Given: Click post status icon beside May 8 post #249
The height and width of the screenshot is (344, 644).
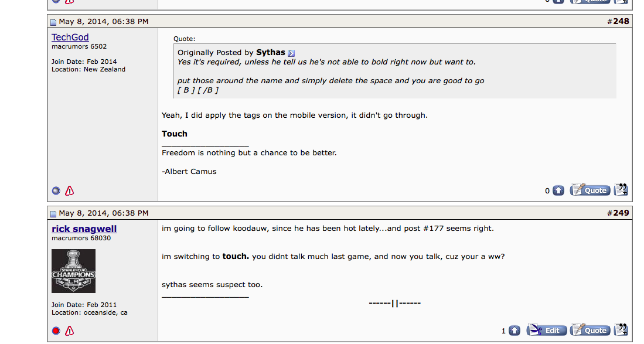Looking at the screenshot, I should click(x=53, y=214).
